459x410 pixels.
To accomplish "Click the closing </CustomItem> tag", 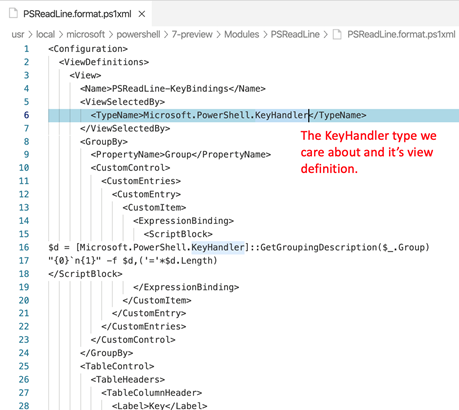I will pos(157,300).
